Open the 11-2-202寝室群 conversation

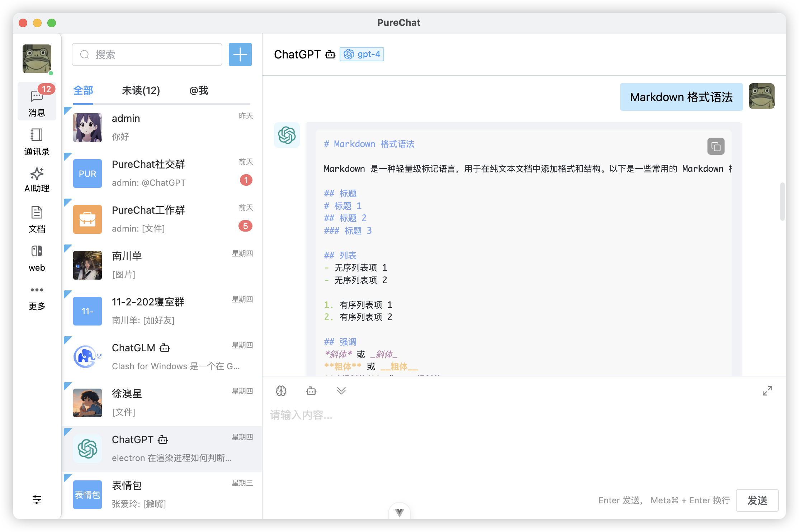click(162, 311)
